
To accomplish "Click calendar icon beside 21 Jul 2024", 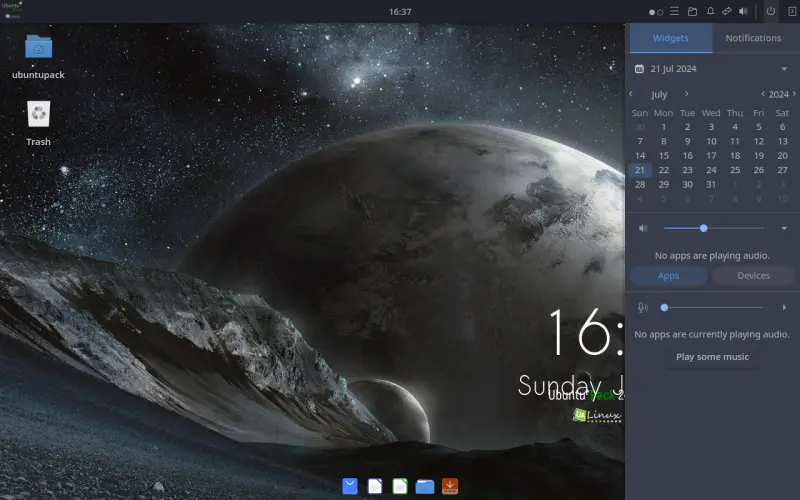I will pyautogui.click(x=639, y=69).
